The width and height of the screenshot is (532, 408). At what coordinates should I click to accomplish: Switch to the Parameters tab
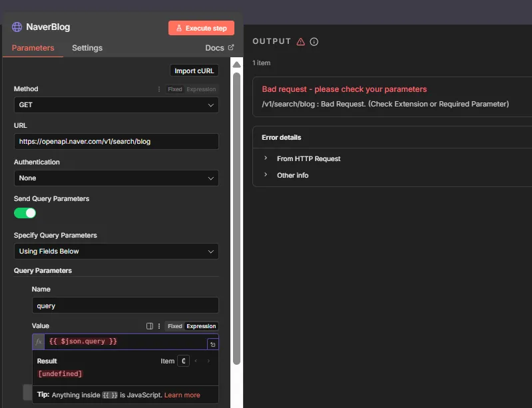[x=33, y=48]
